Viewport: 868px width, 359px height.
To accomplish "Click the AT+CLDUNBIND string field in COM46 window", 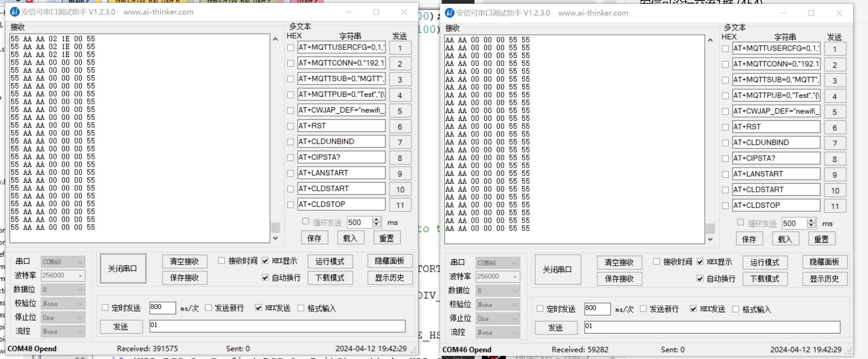I will pyautogui.click(x=776, y=143).
